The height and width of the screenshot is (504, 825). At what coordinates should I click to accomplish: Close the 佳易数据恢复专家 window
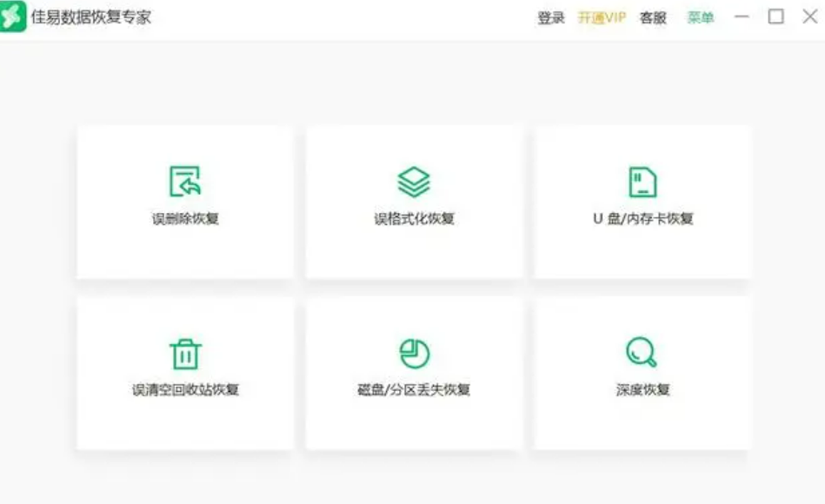tap(810, 17)
